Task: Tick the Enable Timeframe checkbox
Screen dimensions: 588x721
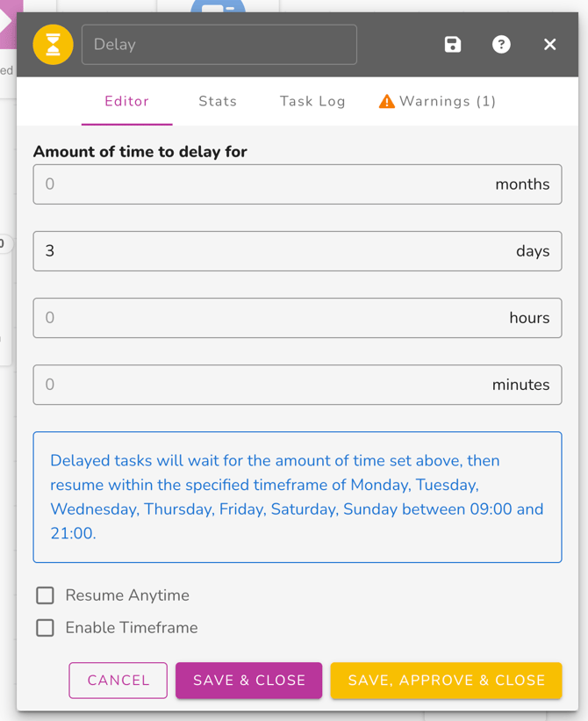Action: pyautogui.click(x=46, y=628)
